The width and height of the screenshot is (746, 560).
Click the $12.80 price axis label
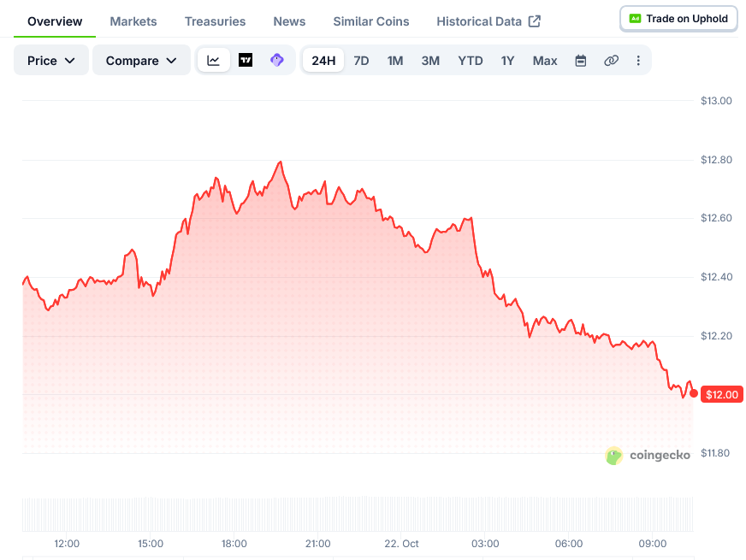[x=716, y=159]
